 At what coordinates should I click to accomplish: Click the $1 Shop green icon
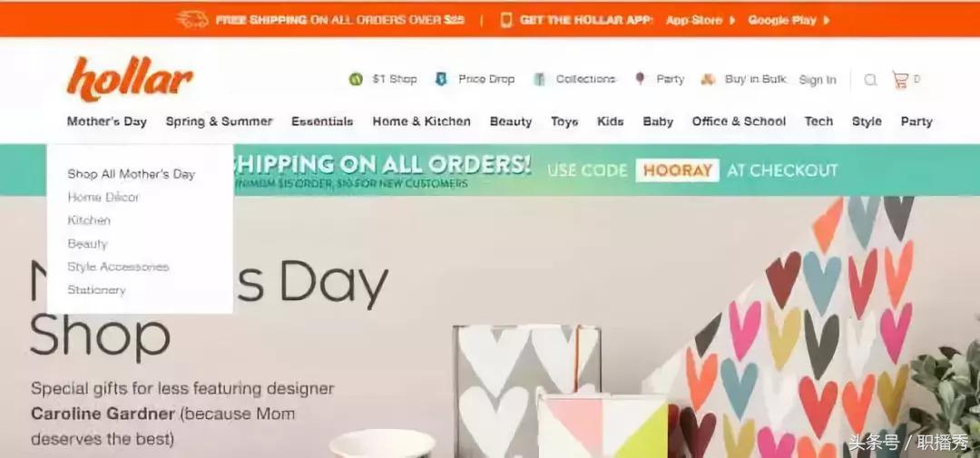click(356, 79)
